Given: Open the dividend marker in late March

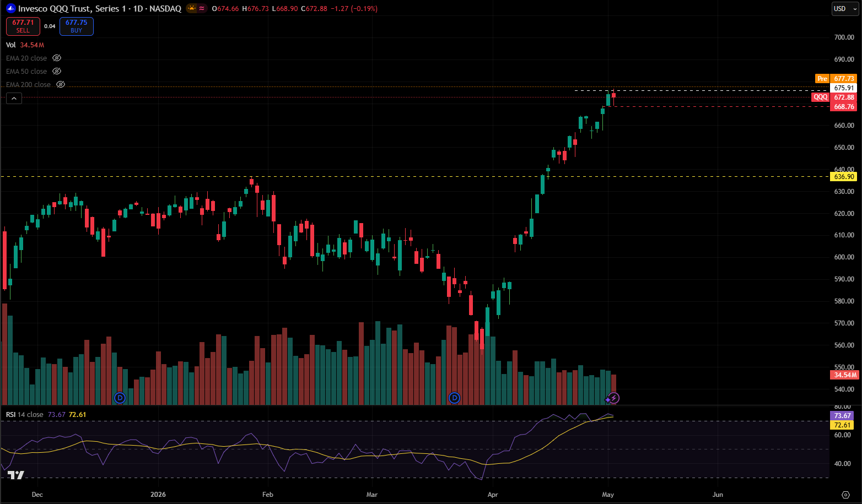Looking at the screenshot, I should click(454, 398).
